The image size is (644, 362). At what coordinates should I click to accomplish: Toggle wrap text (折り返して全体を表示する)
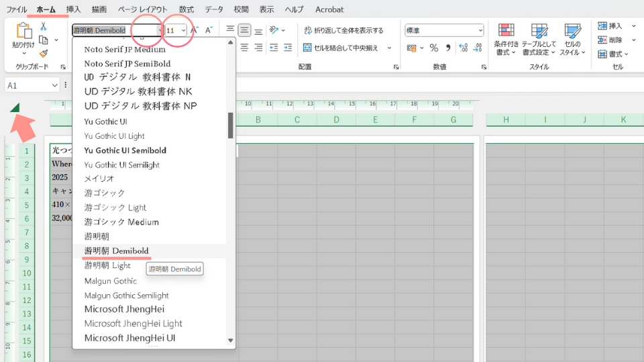coord(343,30)
